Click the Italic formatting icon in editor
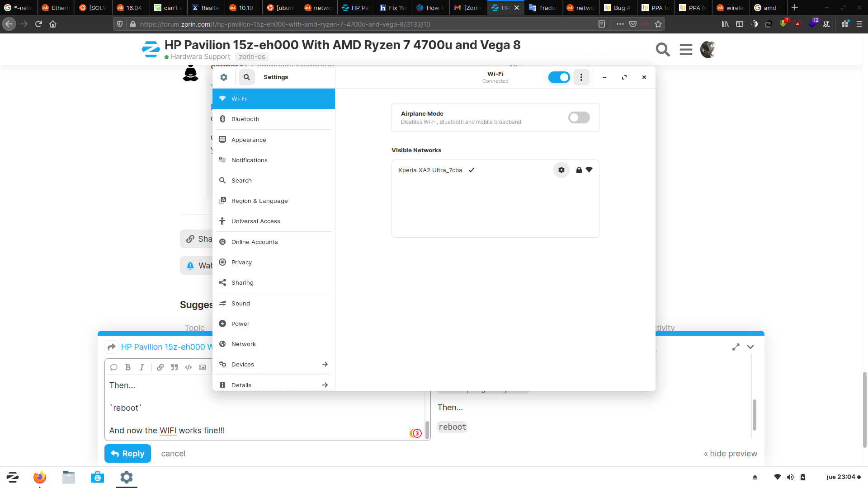Viewport: 868px width, 488px height. click(142, 367)
